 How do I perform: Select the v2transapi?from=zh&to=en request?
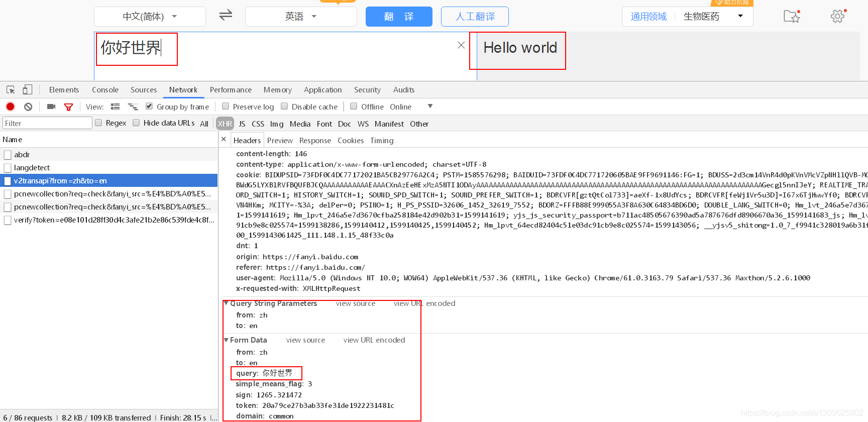tap(109, 181)
